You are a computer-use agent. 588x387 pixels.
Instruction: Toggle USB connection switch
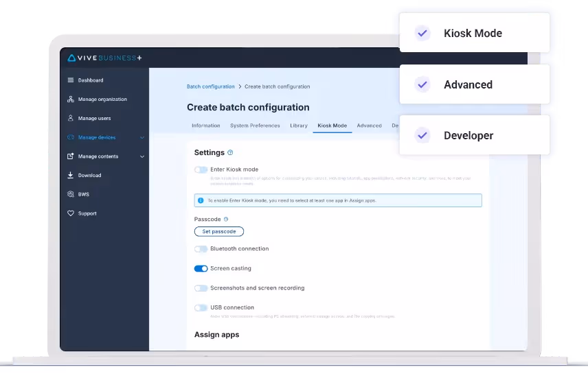click(201, 307)
